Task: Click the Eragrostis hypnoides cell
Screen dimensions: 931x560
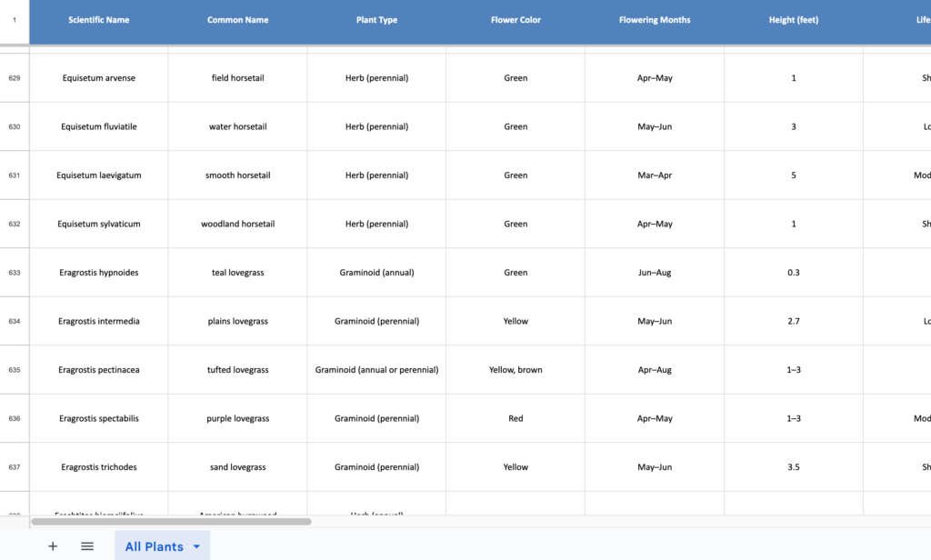Action: point(98,273)
